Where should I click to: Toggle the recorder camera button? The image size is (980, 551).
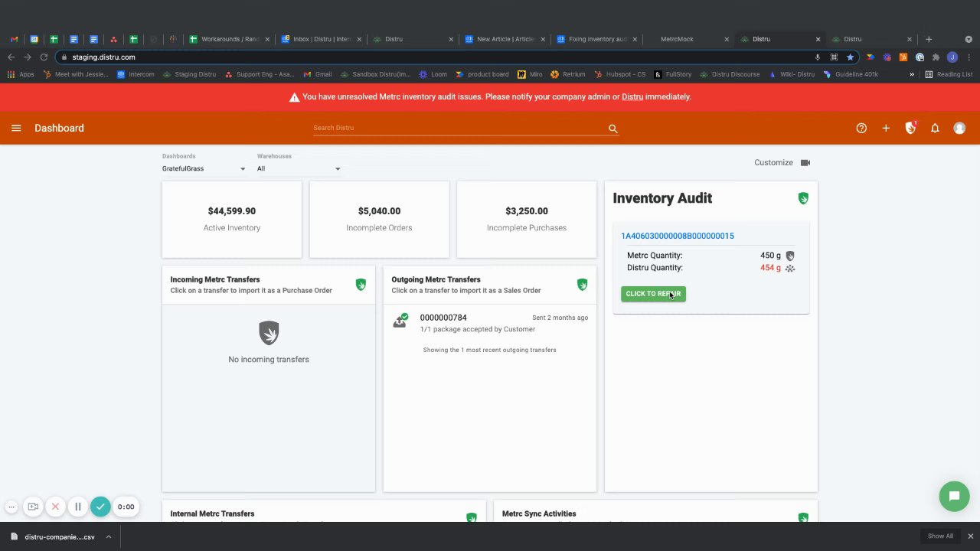click(x=33, y=507)
